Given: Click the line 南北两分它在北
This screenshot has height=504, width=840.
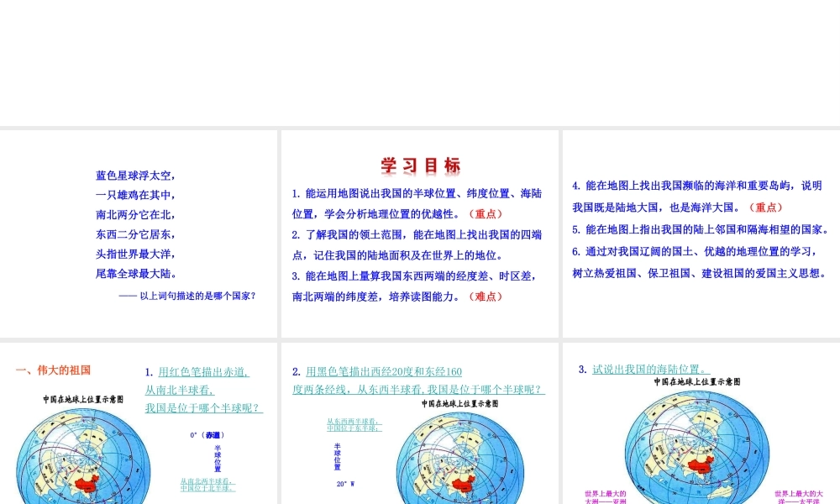Looking at the screenshot, I should (135, 215).
